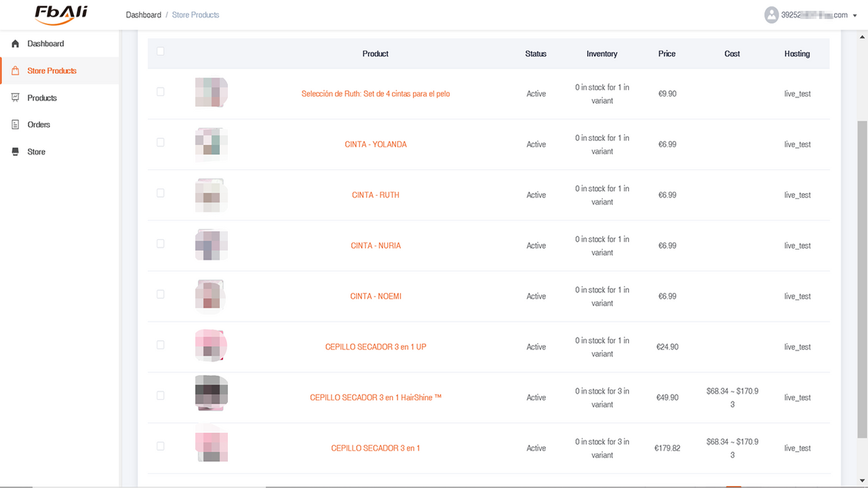
Task: Click the Store Products bag icon
Action: (16, 71)
